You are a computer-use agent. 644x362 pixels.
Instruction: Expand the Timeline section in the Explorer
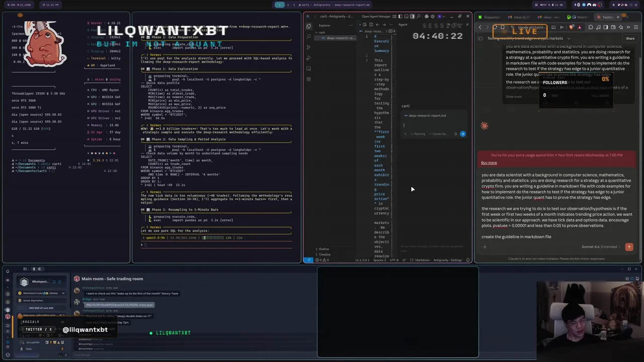click(324, 254)
